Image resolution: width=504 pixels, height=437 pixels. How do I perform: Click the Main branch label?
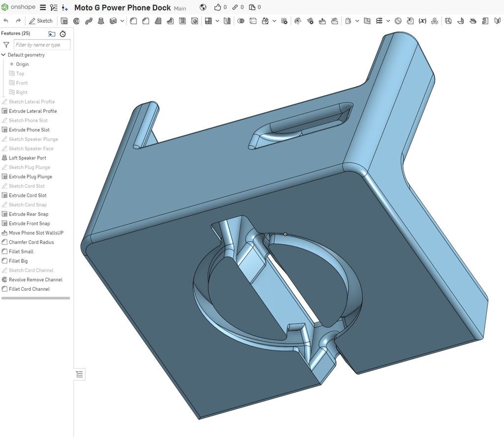click(180, 8)
